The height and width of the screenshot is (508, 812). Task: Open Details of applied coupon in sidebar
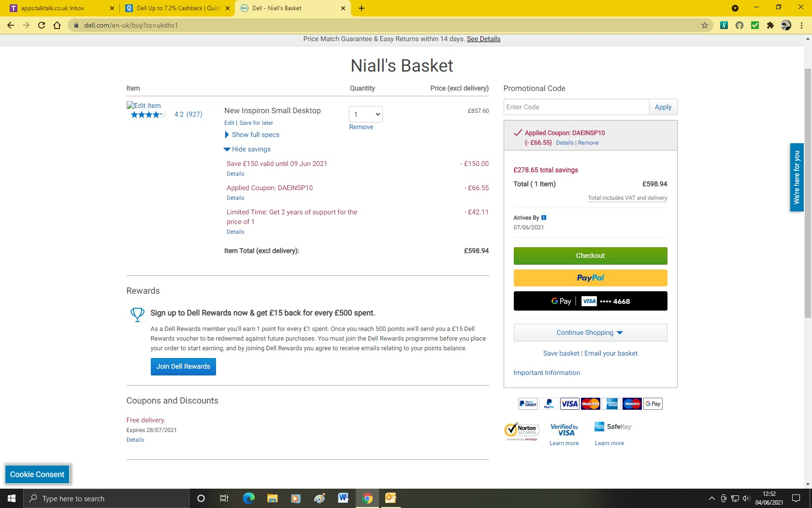565,143
